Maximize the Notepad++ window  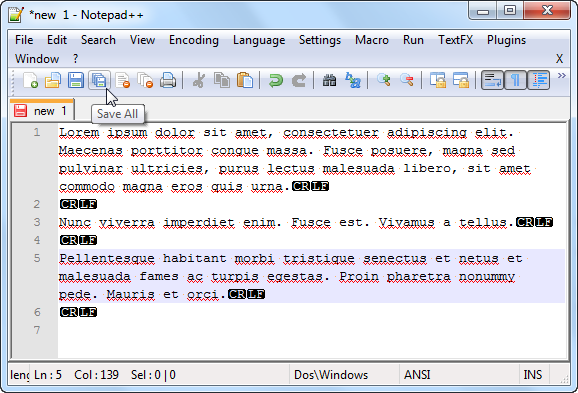[509, 10]
